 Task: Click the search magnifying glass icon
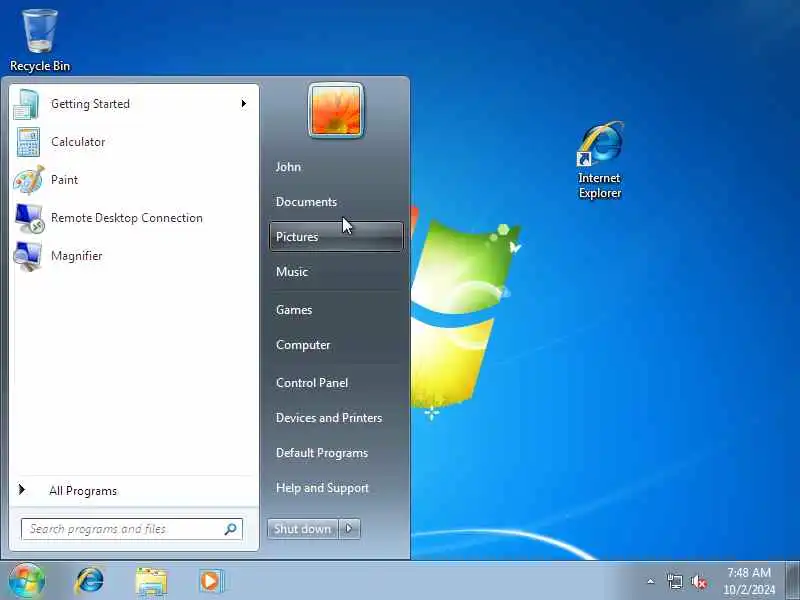(x=231, y=529)
